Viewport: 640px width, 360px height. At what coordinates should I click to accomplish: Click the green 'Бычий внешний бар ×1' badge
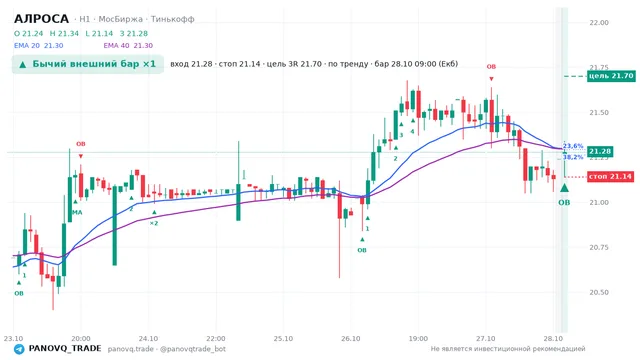88,64
